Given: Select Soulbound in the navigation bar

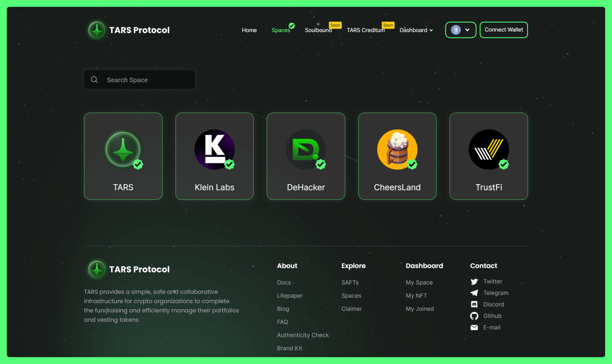Looking at the screenshot, I should click(318, 30).
